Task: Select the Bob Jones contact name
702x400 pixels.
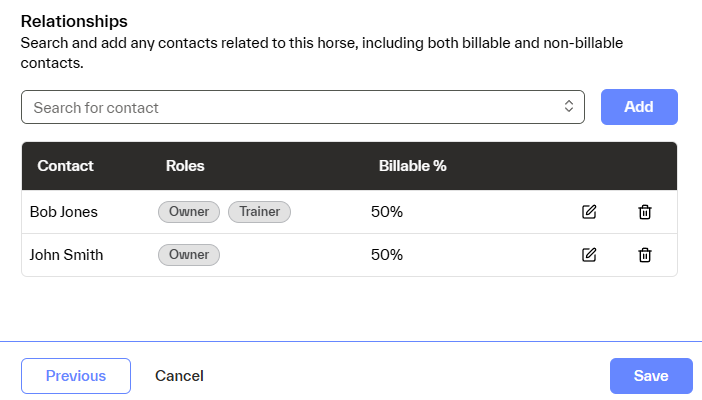Action: (x=64, y=212)
